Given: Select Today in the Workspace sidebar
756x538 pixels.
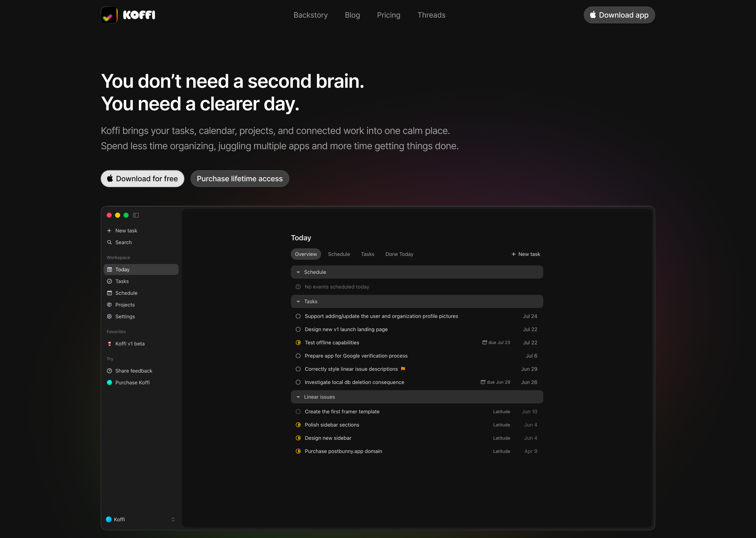Looking at the screenshot, I should tap(141, 270).
